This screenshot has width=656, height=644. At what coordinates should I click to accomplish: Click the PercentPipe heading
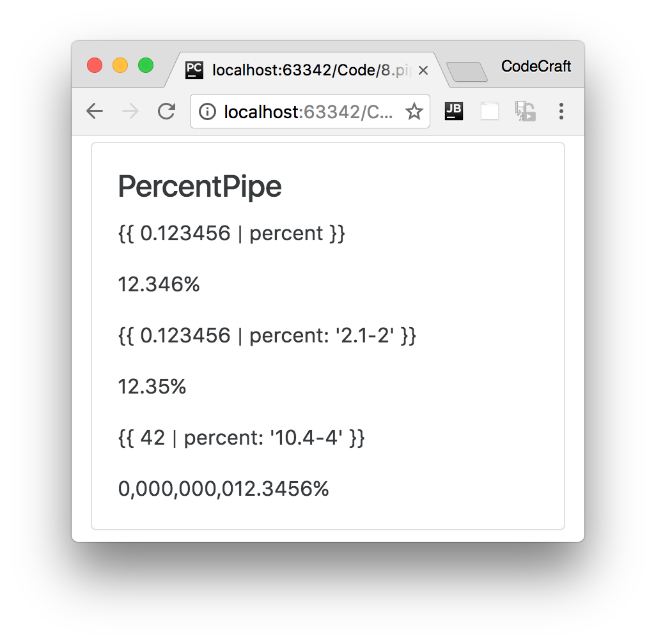tap(200, 186)
